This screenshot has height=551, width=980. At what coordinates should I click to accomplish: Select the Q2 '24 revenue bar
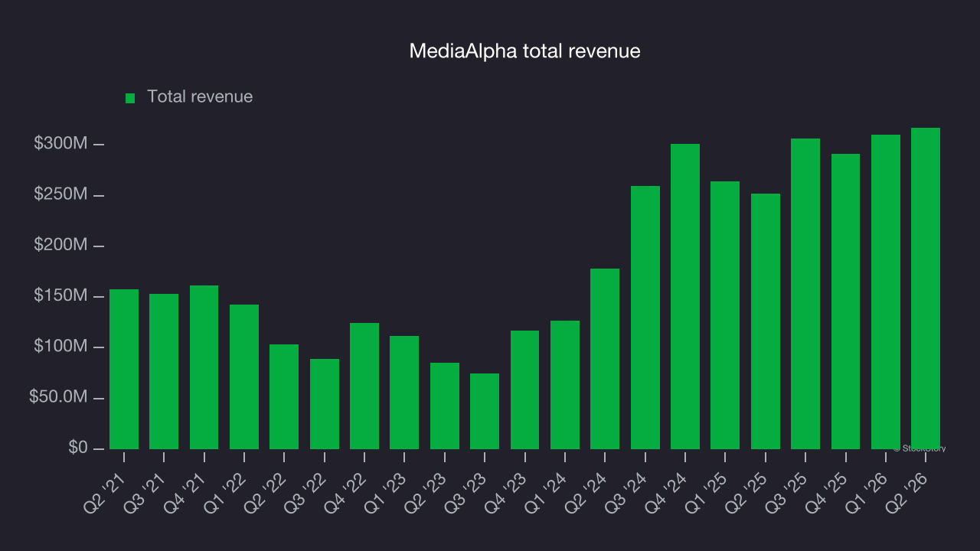click(605, 359)
